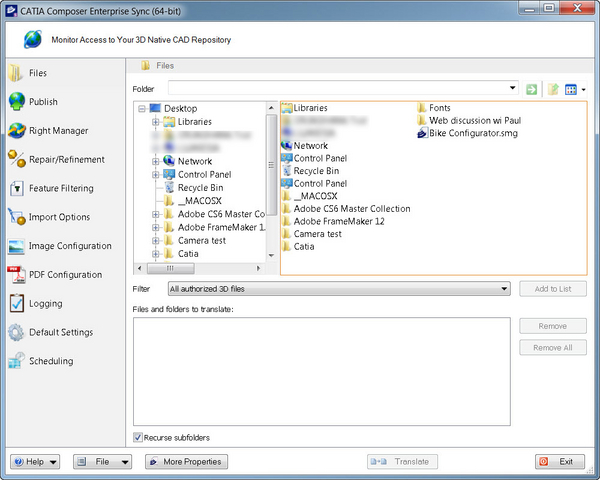Open PDF Configuration panel
The width and height of the screenshot is (600, 480).
(65, 275)
